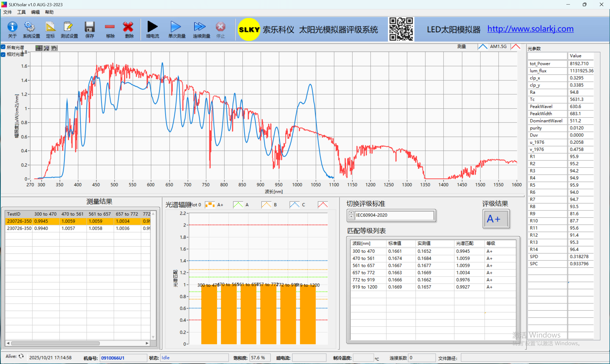Select the graph zoom magnifier tool

coord(46,48)
